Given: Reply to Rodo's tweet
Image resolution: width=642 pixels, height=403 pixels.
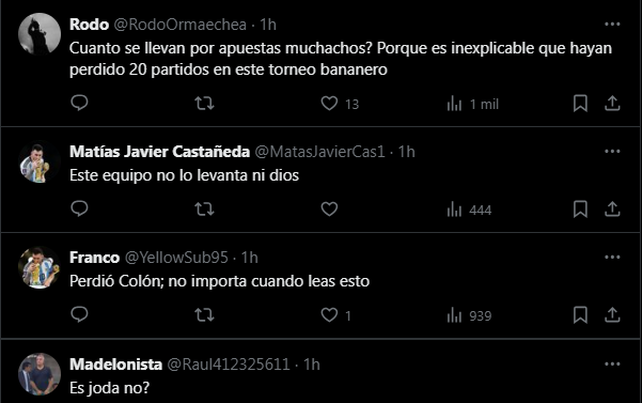Looking at the screenshot, I should pos(80,103).
